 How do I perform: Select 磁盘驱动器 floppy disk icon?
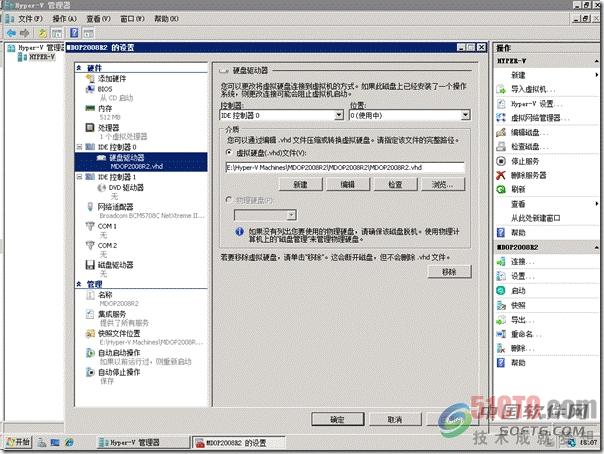tap(90, 265)
